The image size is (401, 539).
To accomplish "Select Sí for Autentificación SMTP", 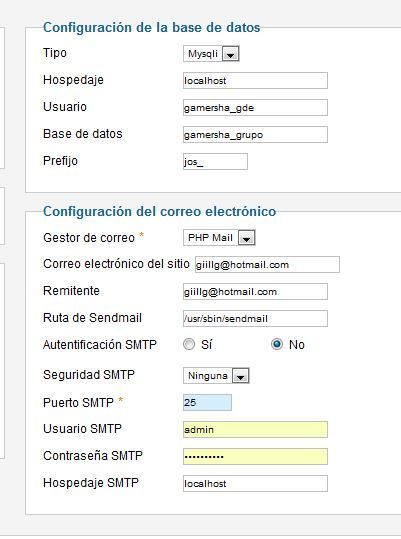I will point(189,344).
